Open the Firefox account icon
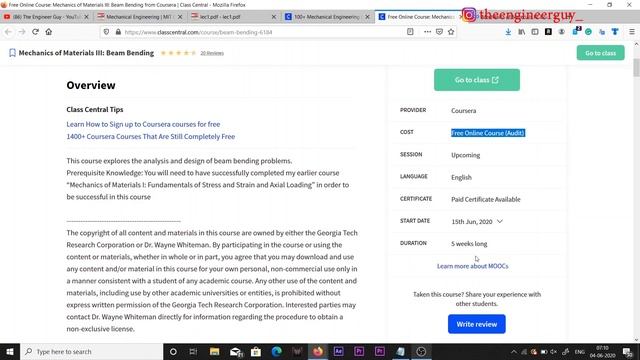640x360 pixels. [x=562, y=32]
